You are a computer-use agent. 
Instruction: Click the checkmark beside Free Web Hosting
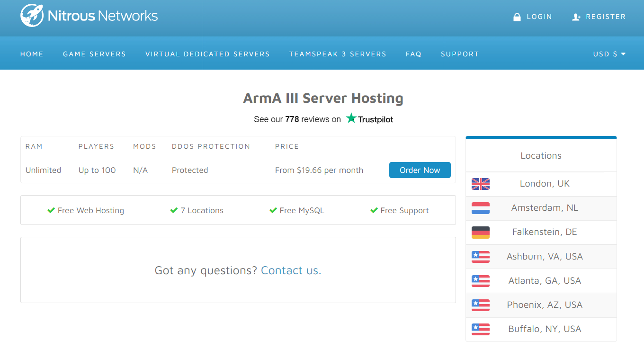pos(51,210)
